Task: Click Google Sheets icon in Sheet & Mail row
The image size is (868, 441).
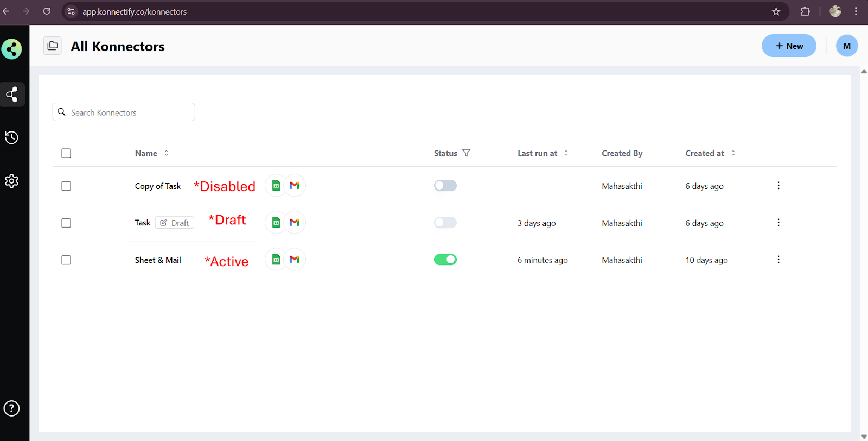Action: (x=276, y=260)
